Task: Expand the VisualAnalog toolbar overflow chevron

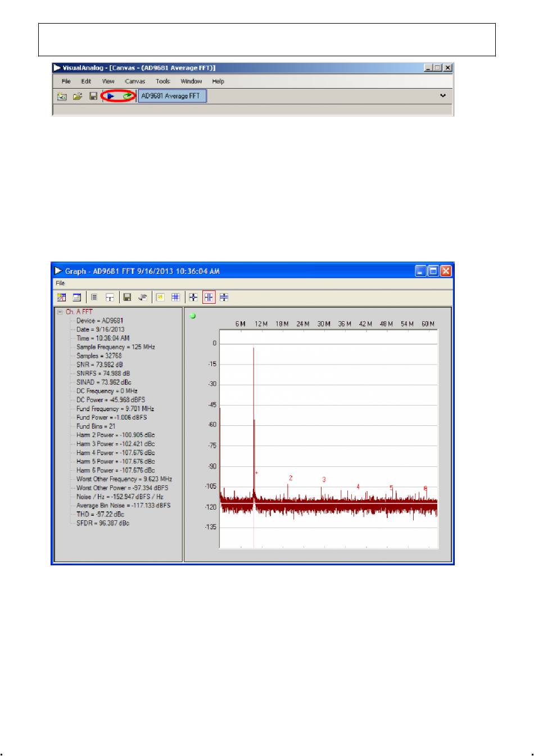Action: tap(443, 96)
